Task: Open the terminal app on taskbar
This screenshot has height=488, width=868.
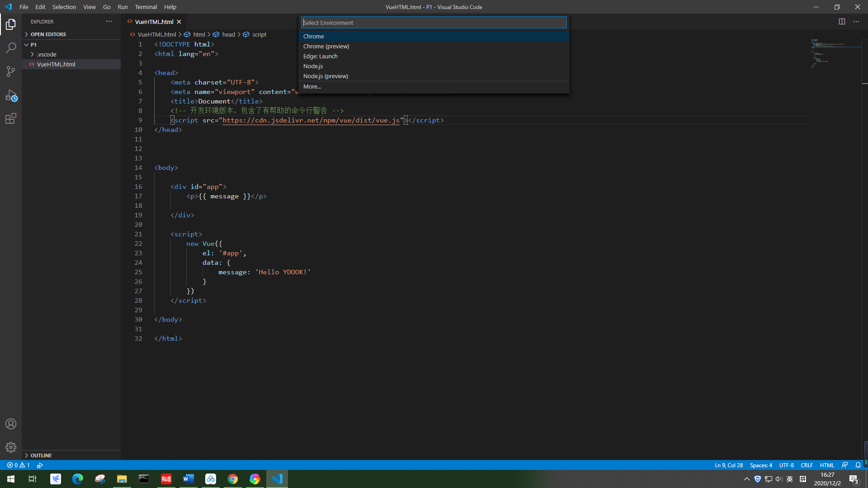Action: tap(144, 479)
